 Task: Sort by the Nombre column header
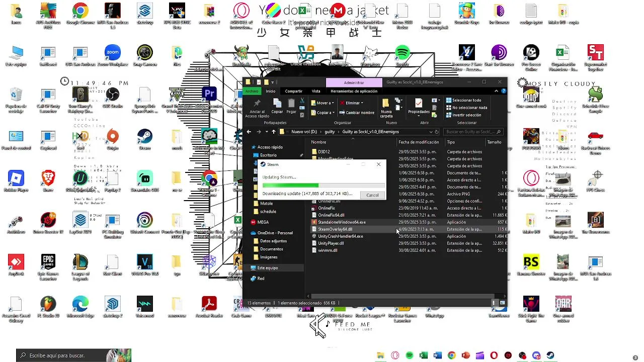pos(318,142)
